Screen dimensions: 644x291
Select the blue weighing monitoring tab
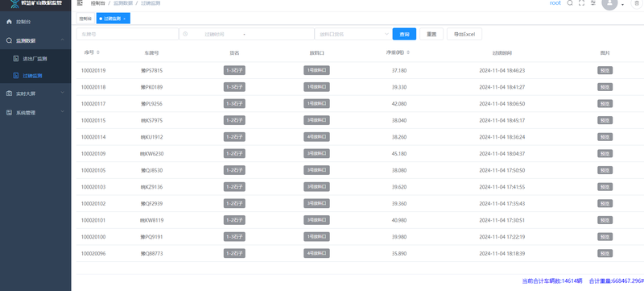pos(114,19)
